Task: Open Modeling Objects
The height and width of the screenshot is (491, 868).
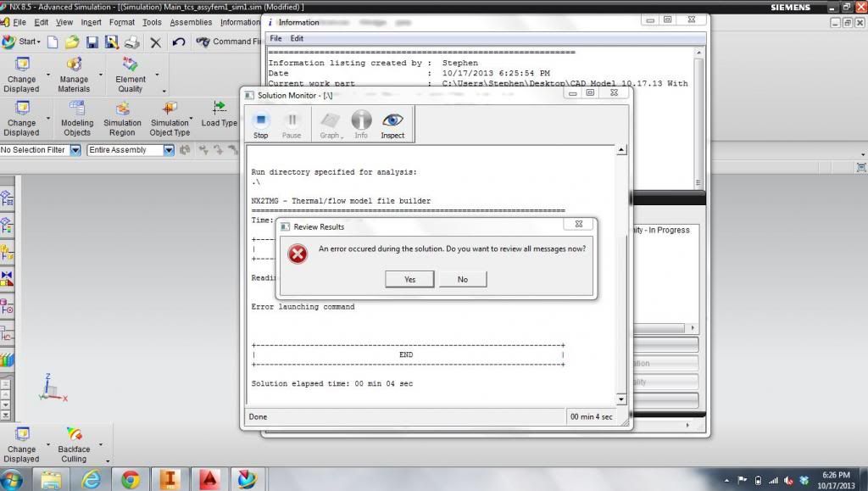Action: 77,119
